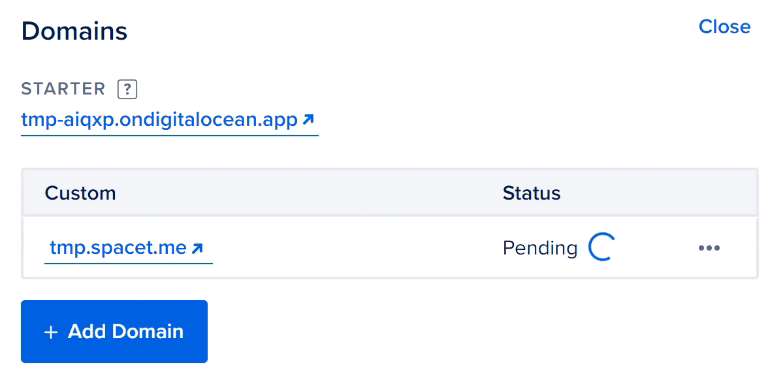
Task: Click the "ondigitalocean.app" portion of the starter URL
Action: tap(209, 120)
